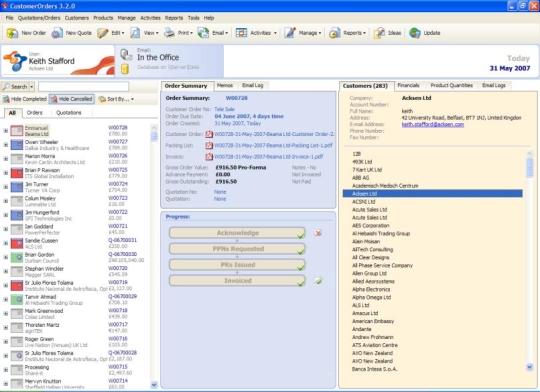Select ACSNI Ltd in customer list
This screenshot has width=540, height=392.
click(364, 202)
